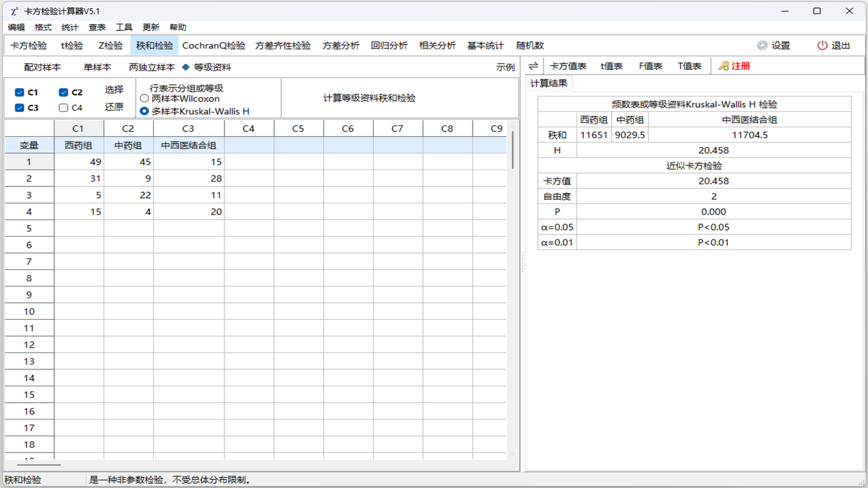Viewport: 868px width, 488px height.
Task: Open the CochranQ检验 module
Action: (213, 45)
